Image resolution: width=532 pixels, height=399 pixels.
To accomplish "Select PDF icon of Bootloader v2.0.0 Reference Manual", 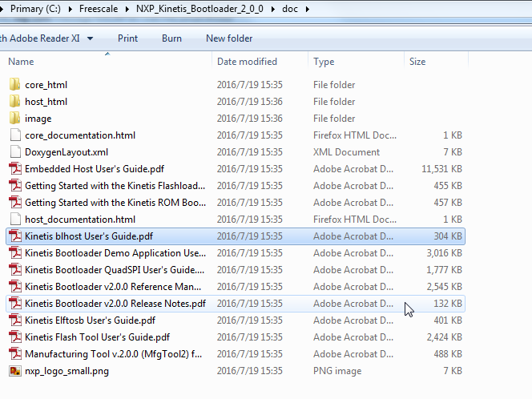I will (x=15, y=287).
